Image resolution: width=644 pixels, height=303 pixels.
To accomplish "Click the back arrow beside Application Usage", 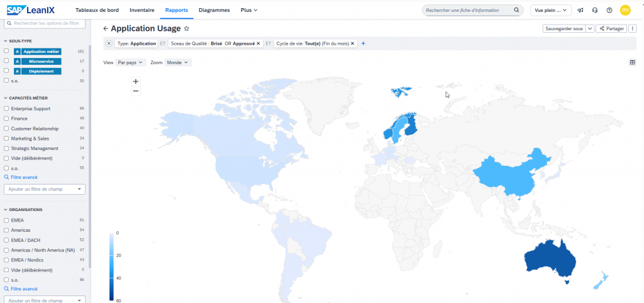I will click(x=106, y=29).
